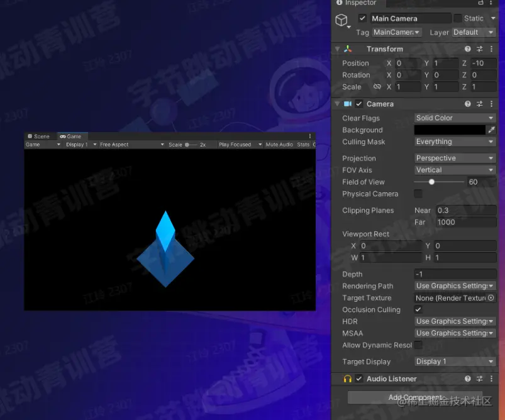Click the Far clipping plane field
The height and width of the screenshot is (420, 505).
coord(466,222)
